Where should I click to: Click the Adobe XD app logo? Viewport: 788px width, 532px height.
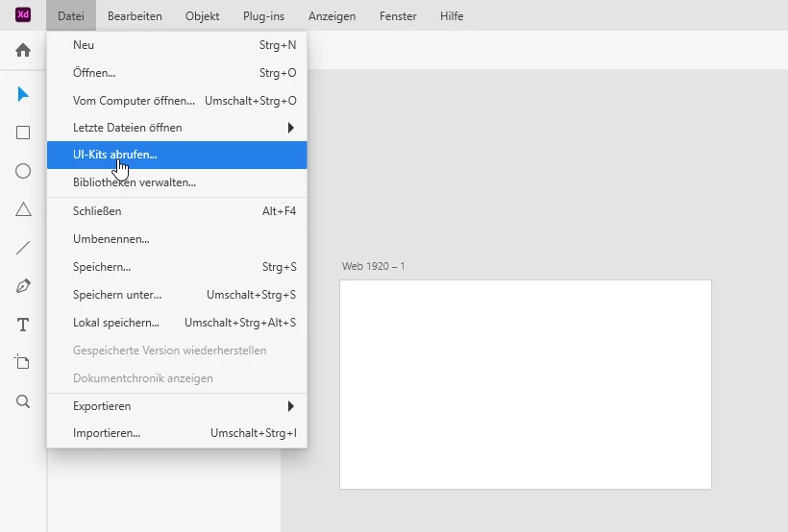coord(23,14)
